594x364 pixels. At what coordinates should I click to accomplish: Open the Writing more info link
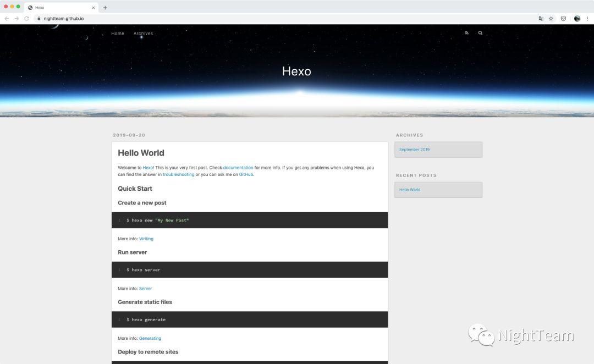pyautogui.click(x=146, y=239)
